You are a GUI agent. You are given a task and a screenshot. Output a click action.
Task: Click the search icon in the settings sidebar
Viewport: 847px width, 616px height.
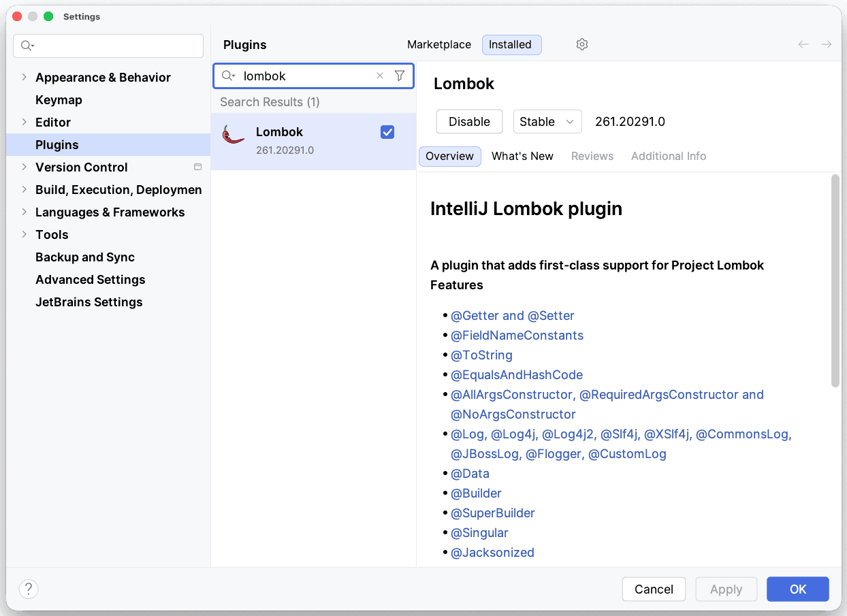click(x=26, y=45)
